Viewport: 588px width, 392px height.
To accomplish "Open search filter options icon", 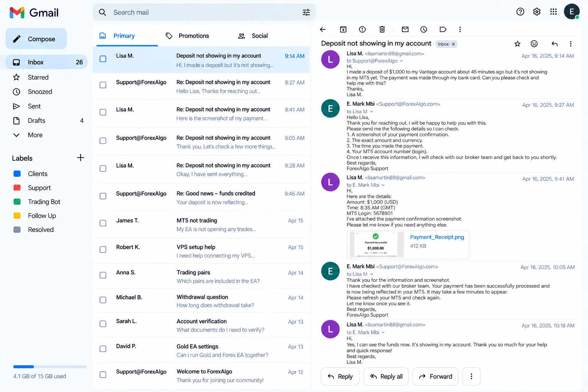I will [x=306, y=12].
